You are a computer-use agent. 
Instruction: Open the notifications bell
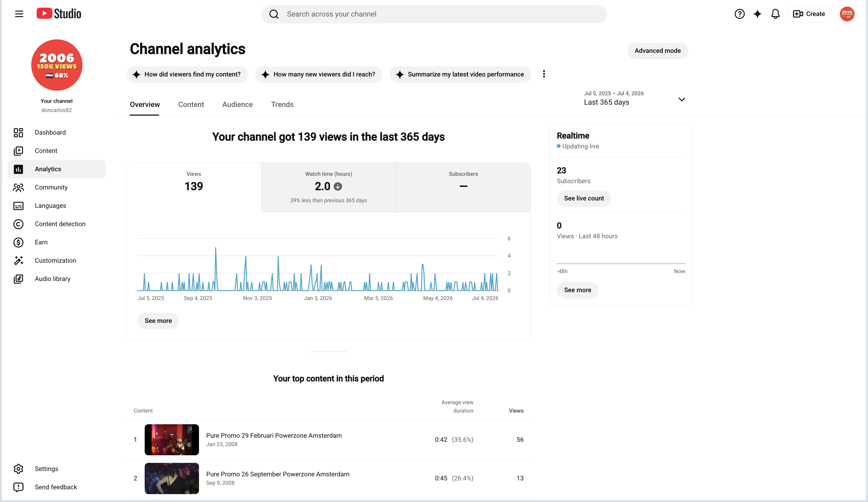(x=775, y=14)
